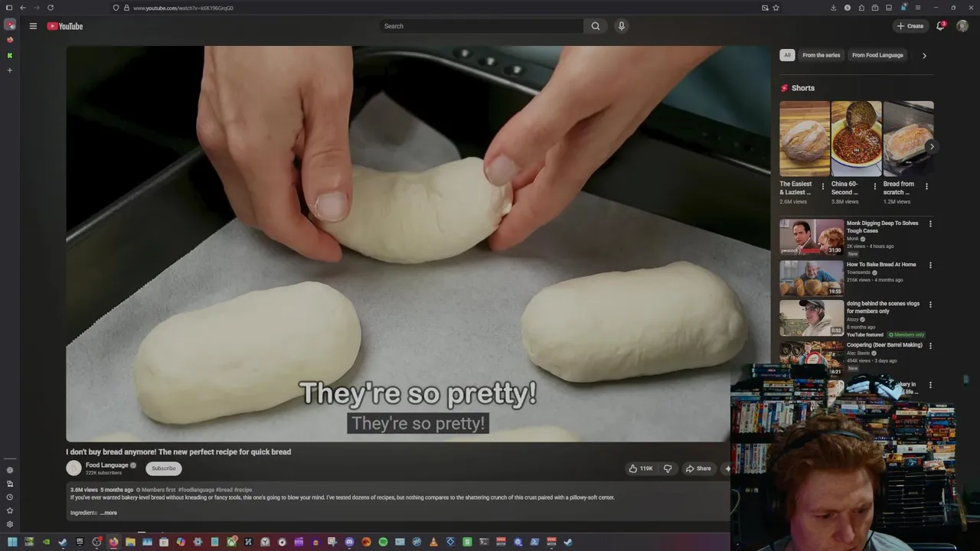This screenshot has width=980, height=551.
Task: Open the notifications bell
Action: click(940, 26)
